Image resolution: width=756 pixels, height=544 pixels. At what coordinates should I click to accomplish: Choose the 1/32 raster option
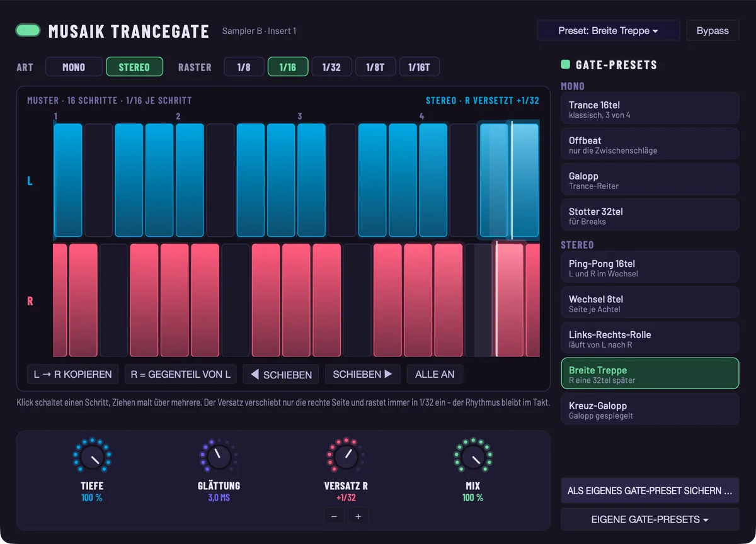pyautogui.click(x=331, y=67)
